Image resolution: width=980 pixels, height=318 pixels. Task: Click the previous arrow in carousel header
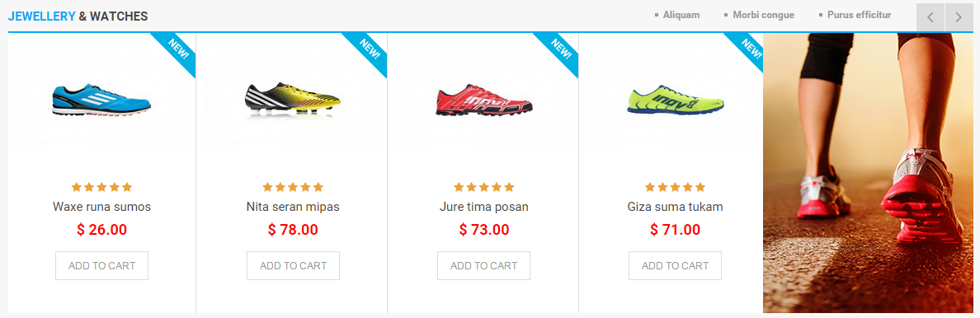tap(930, 16)
